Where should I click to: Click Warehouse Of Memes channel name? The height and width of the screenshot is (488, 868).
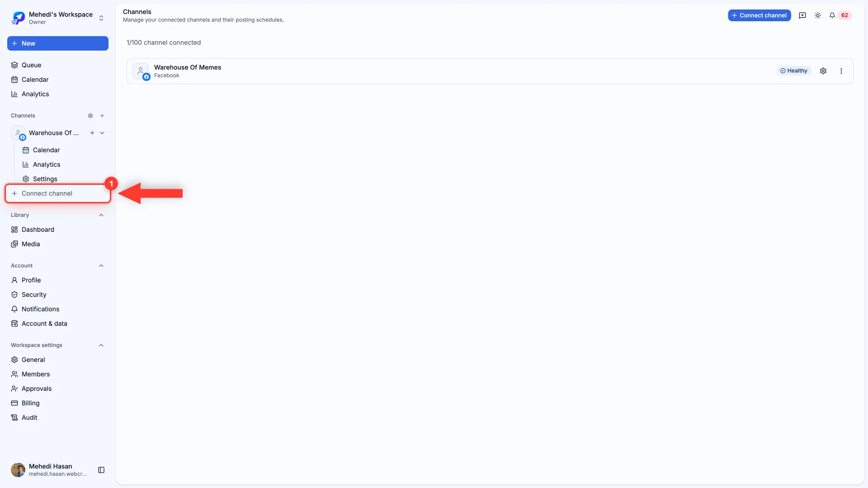[x=188, y=67]
